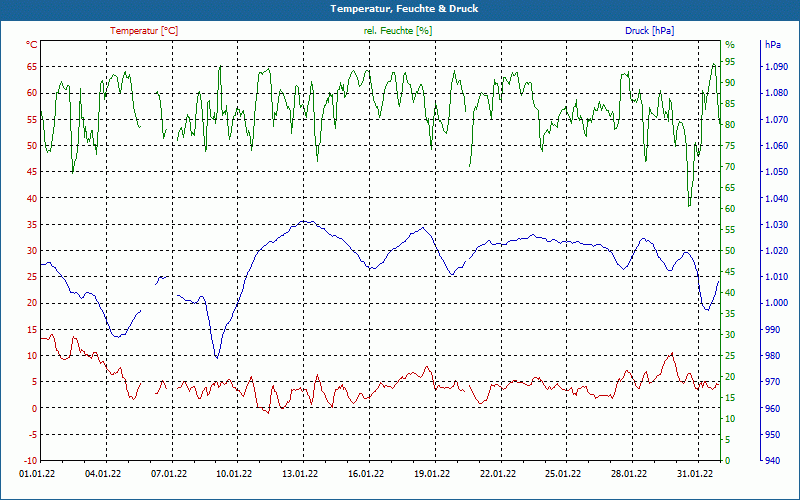800x500 pixels.
Task: Click the 980 tick on the pressure axis
Action: pos(772,356)
